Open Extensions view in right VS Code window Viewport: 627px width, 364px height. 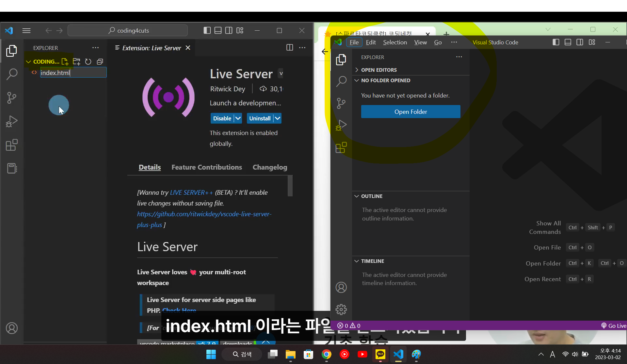click(x=341, y=147)
